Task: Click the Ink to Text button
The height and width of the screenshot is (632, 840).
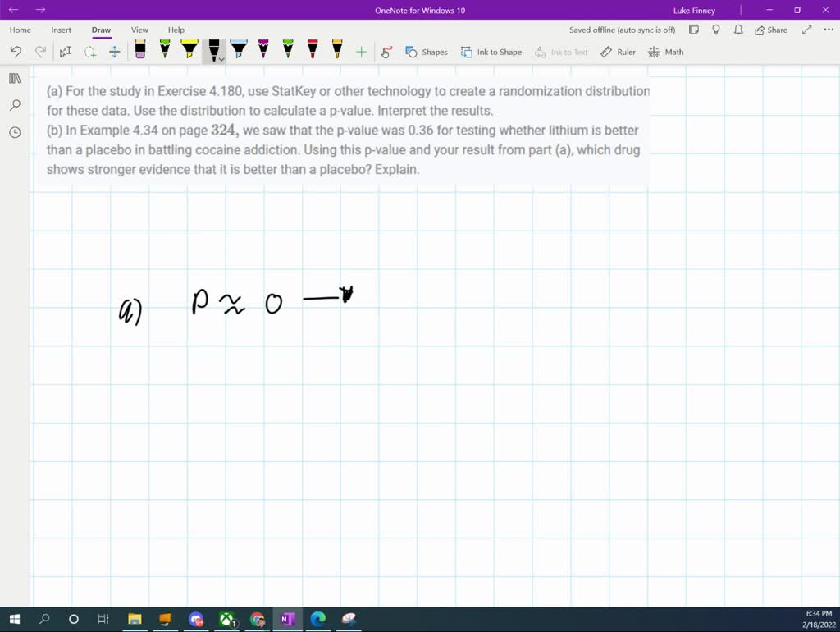Action: [561, 52]
